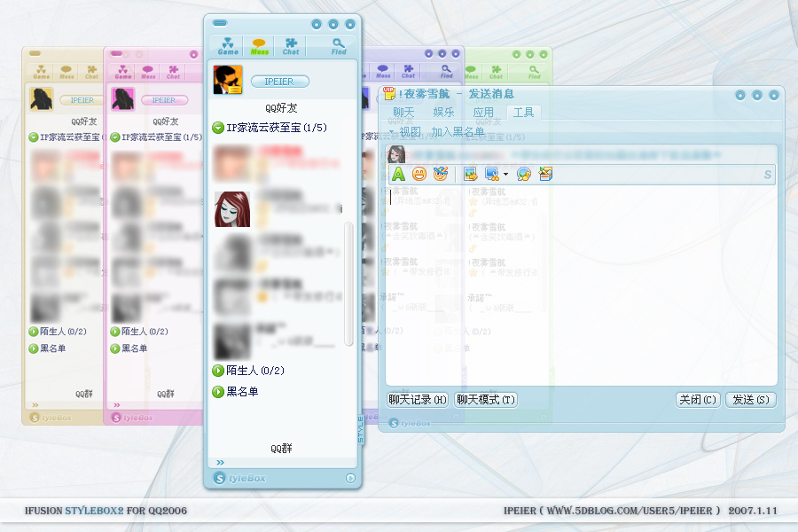798x532 pixels.
Task: Switch to 应用 tab in chat window
Action: tap(483, 113)
